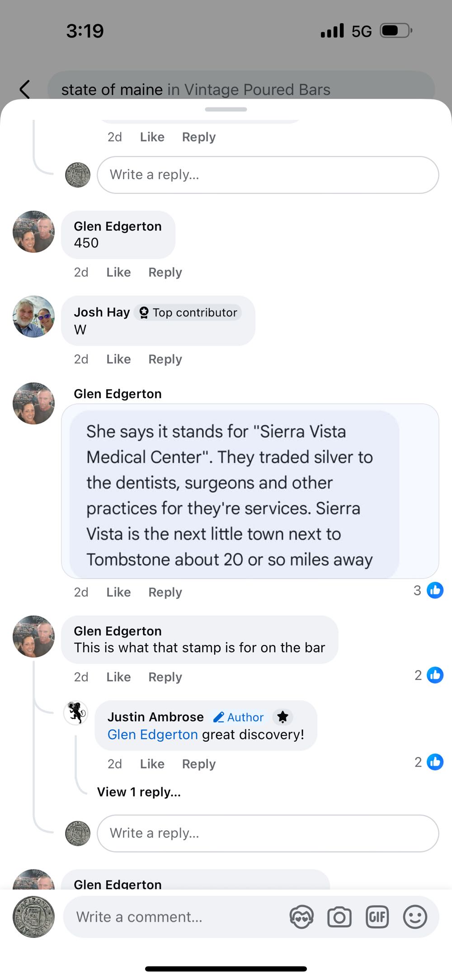The width and height of the screenshot is (452, 980).
Task: Reply to the Sierra Vista comment
Action: 165,592
